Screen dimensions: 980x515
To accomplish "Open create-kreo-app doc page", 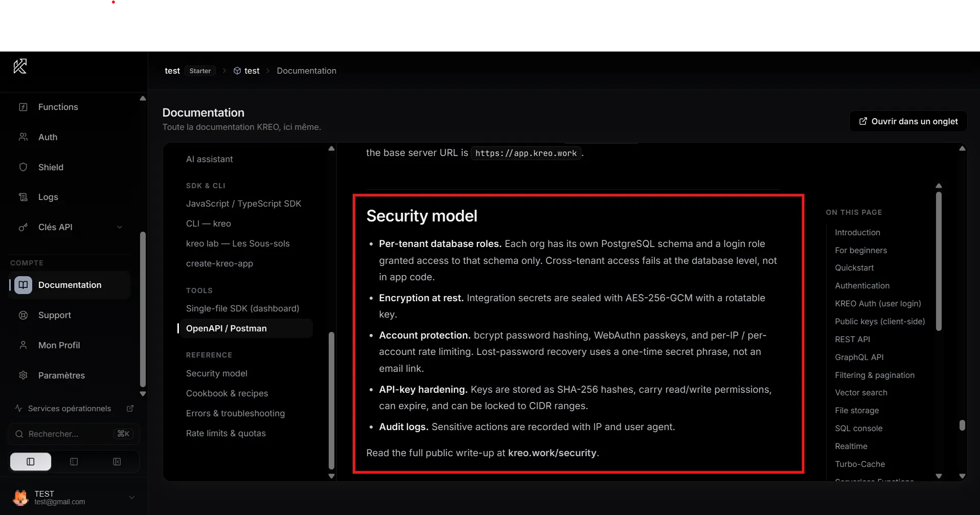I will (220, 264).
